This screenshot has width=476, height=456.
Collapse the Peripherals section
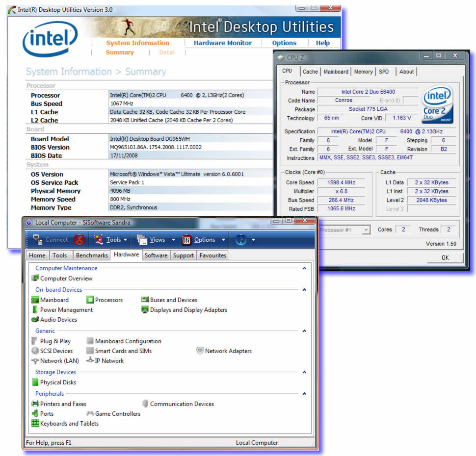coord(304,394)
